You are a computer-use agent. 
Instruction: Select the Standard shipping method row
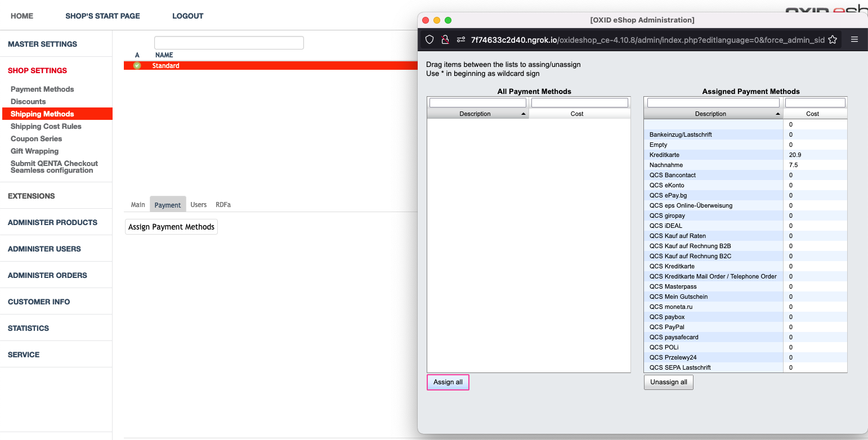pyautogui.click(x=270, y=66)
